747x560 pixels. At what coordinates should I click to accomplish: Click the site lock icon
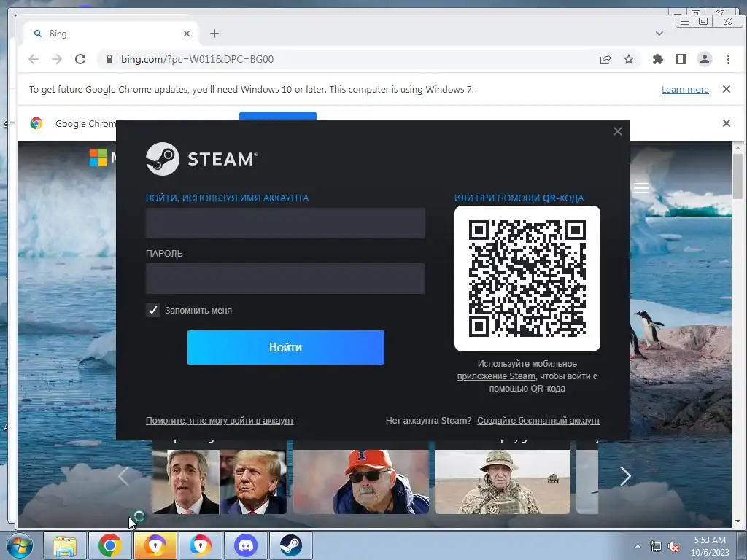[109, 59]
